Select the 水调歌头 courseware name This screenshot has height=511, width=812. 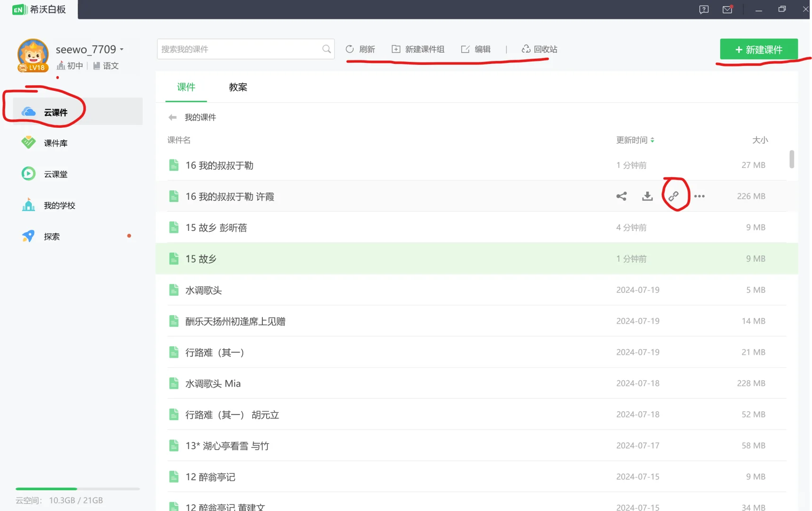[x=204, y=290]
